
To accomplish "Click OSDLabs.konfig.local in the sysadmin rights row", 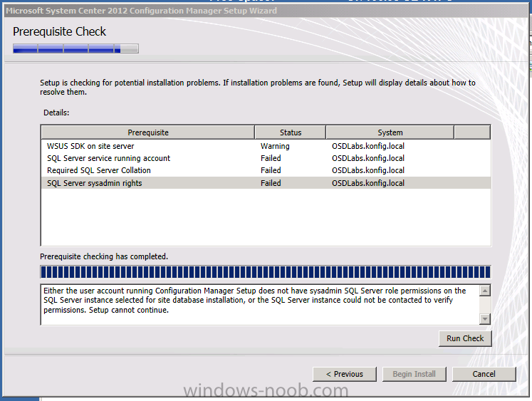I will point(368,183).
